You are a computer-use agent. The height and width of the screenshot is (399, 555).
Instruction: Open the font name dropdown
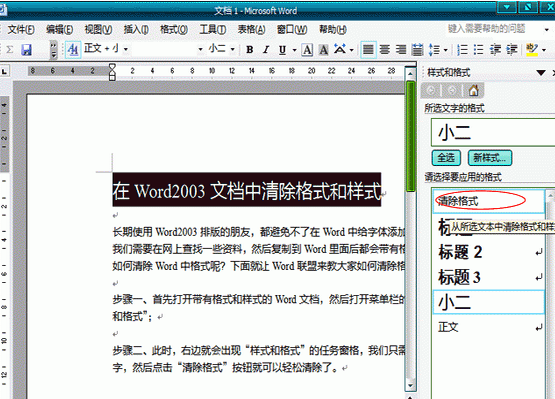[x=200, y=49]
